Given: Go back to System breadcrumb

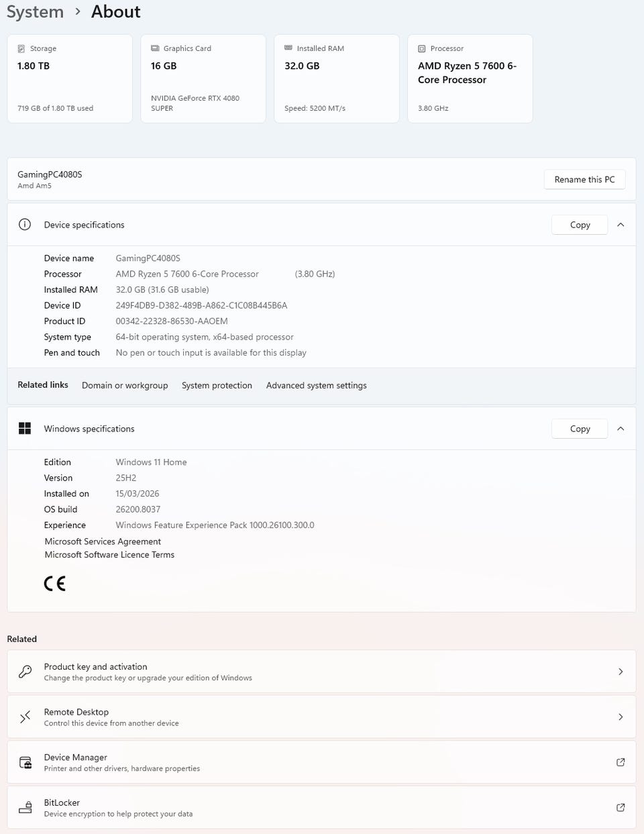Looking at the screenshot, I should click(x=35, y=12).
